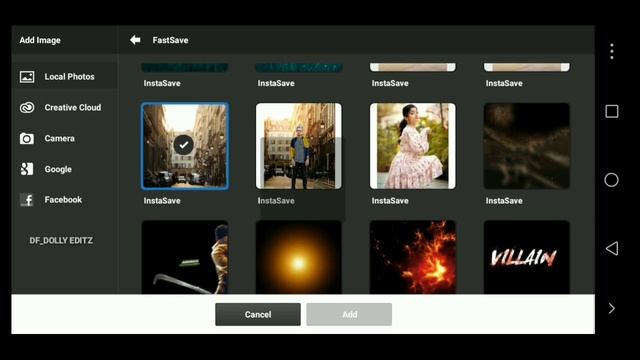Select the dark golden smoke thumbnail
This screenshot has width=640, height=360.
click(527, 146)
